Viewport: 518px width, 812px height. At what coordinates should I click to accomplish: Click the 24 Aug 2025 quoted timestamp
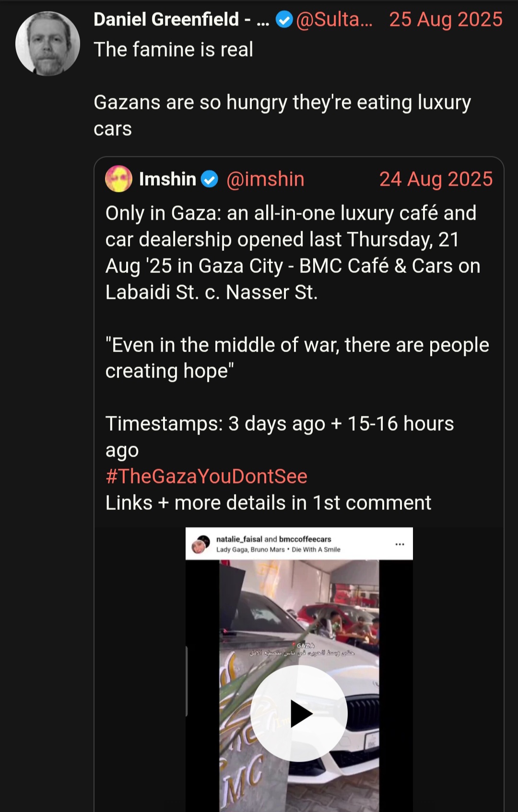tap(436, 179)
